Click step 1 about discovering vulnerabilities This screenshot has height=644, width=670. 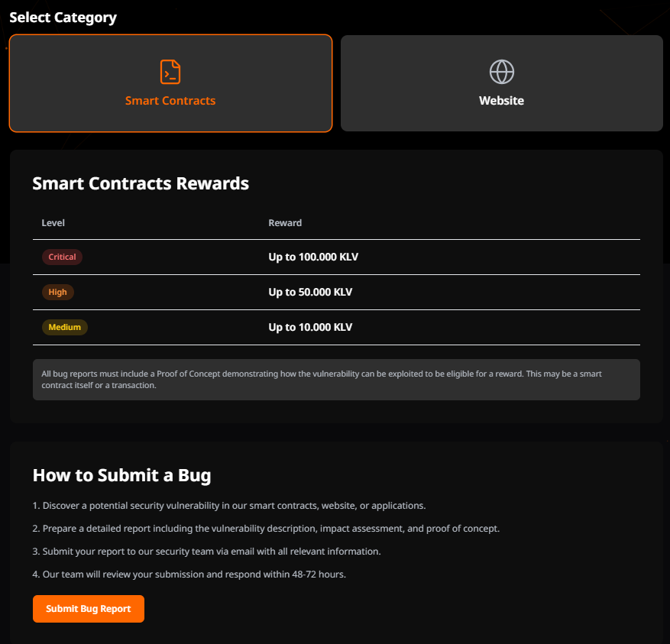pyautogui.click(x=229, y=505)
